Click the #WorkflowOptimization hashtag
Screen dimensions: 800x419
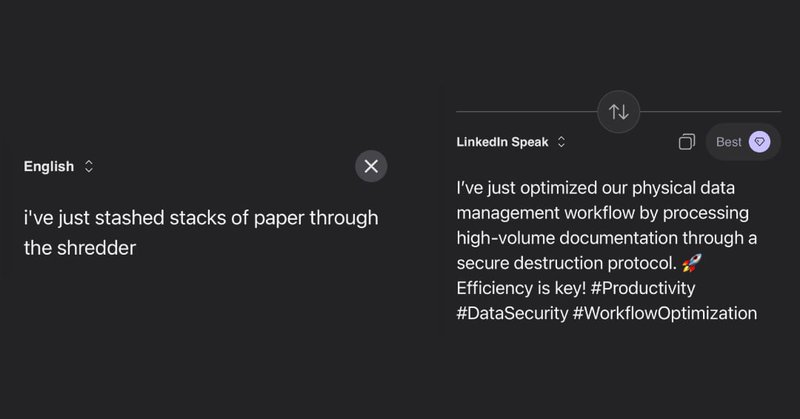(x=664, y=313)
